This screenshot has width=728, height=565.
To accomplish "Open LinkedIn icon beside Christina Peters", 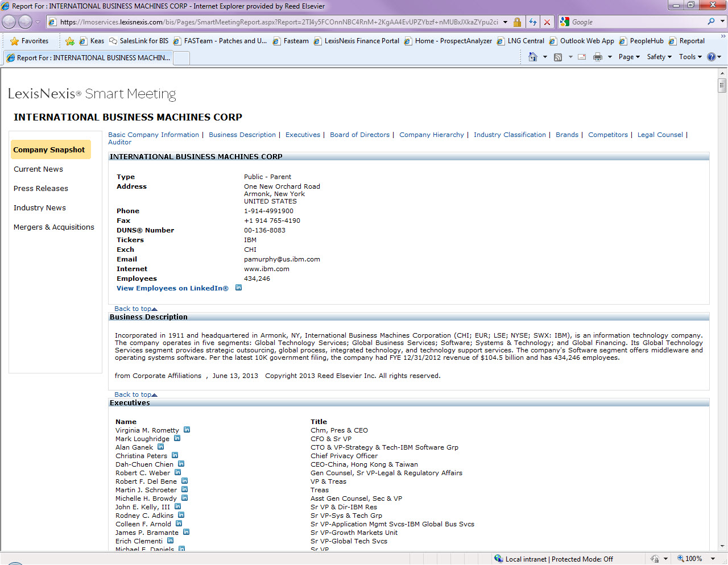I will [175, 455].
